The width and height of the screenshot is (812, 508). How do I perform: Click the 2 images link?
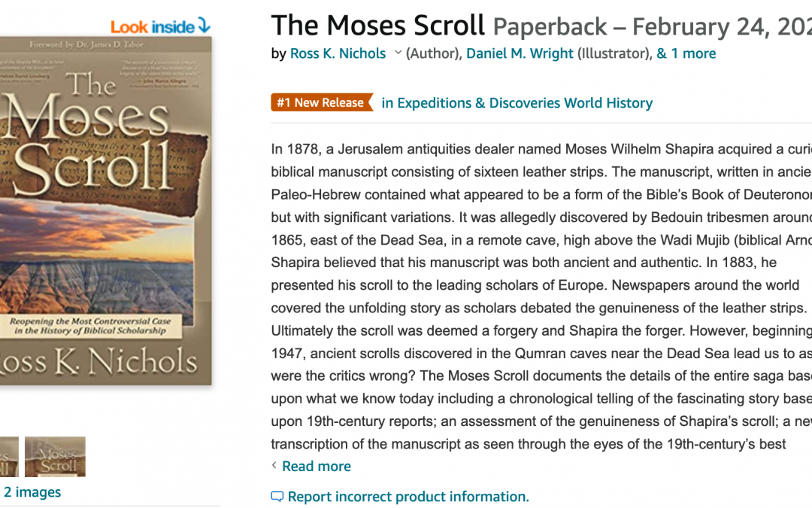click(x=32, y=491)
